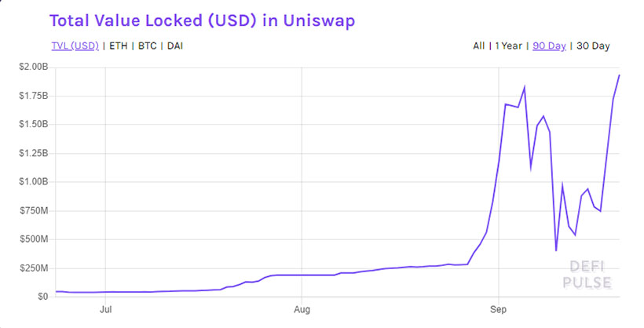Select the TVL (USD) chart option

point(74,46)
